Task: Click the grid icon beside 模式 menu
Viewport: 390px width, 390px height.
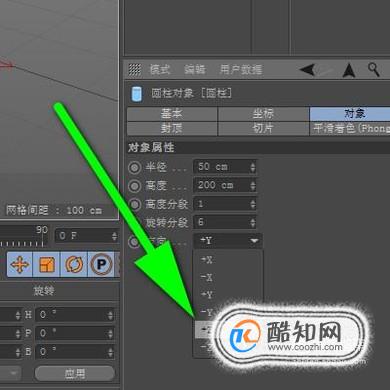Action: click(x=135, y=69)
